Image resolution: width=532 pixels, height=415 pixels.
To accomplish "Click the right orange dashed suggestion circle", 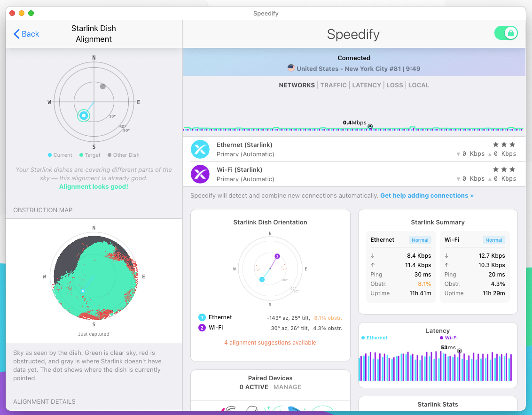I will (x=284, y=268).
